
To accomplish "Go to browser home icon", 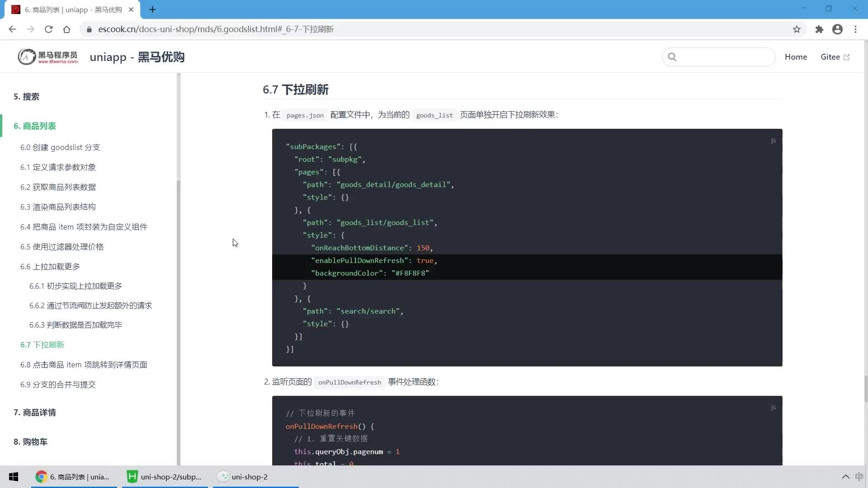I will pos(66,29).
